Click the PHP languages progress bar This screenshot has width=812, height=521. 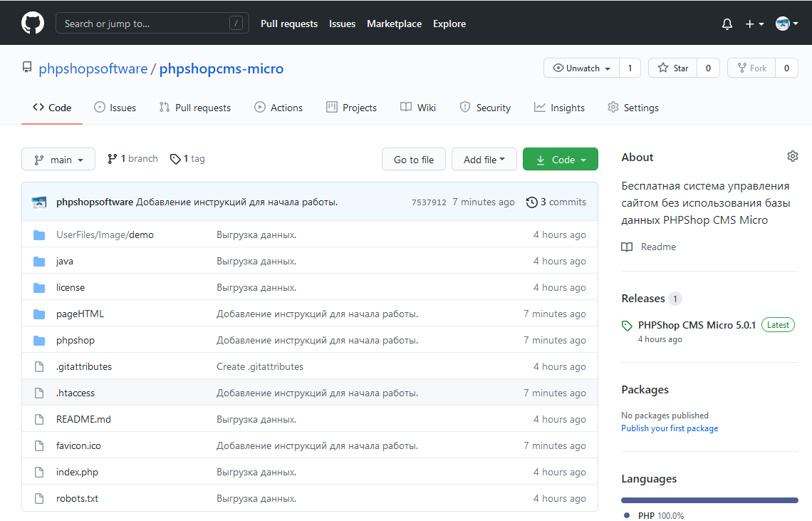[709, 500]
